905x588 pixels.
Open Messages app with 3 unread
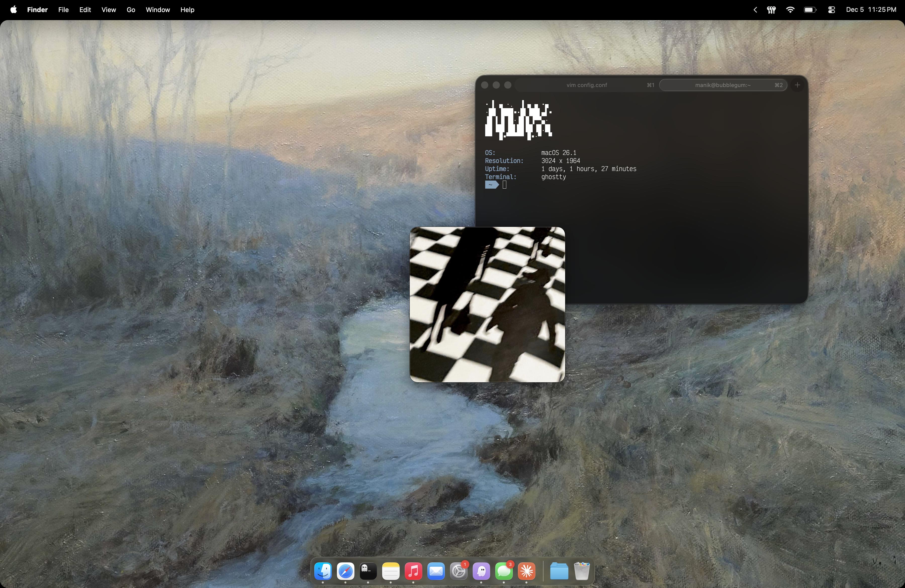click(504, 571)
